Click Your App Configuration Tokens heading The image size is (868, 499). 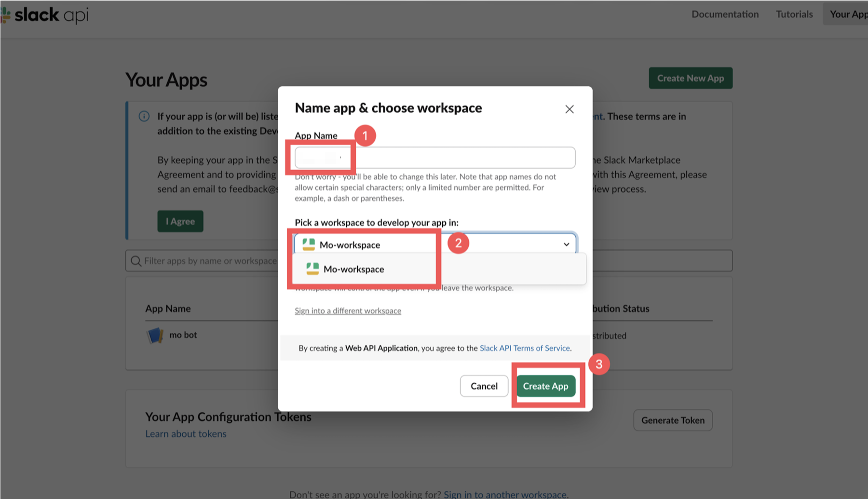(228, 417)
